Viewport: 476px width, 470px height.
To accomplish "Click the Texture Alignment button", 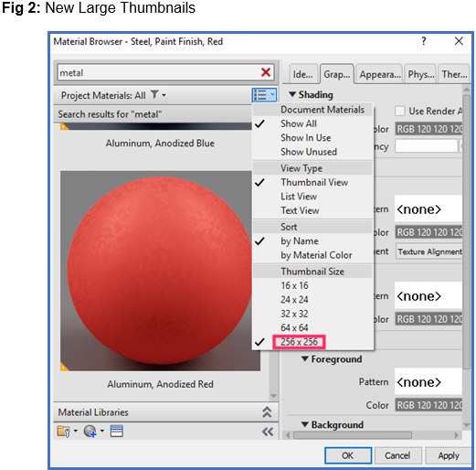I will point(428,251).
